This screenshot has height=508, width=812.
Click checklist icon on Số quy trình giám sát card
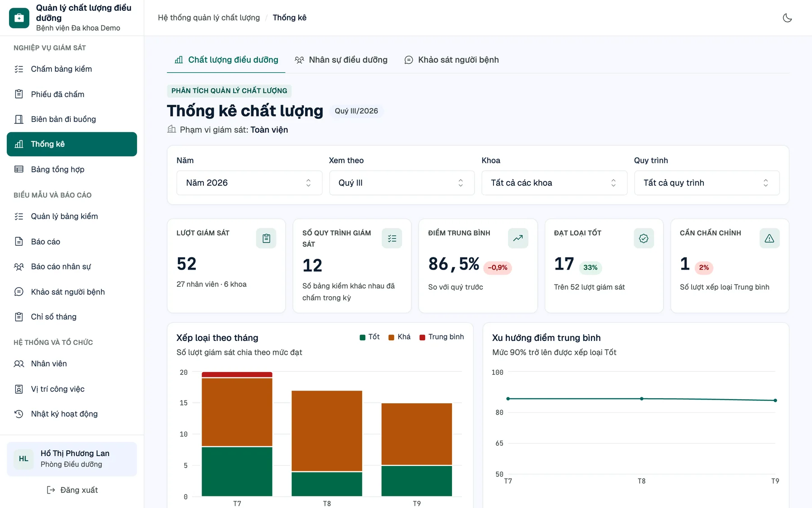coord(392,238)
